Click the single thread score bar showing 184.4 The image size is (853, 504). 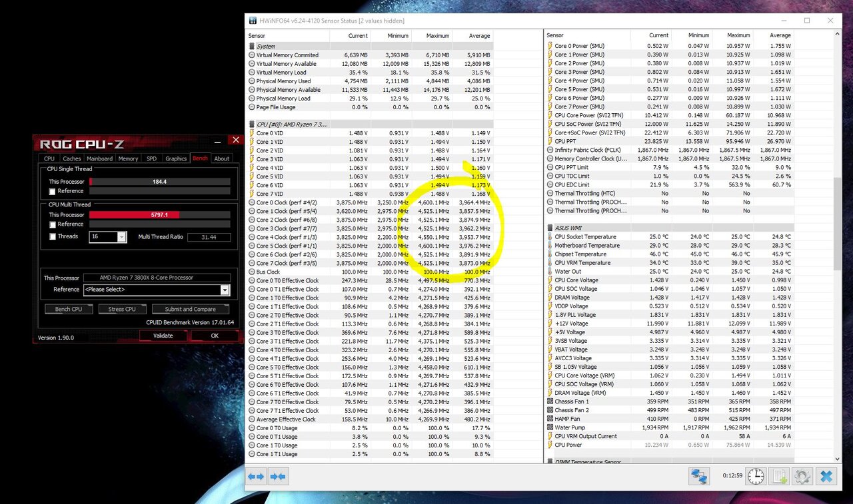point(160,181)
